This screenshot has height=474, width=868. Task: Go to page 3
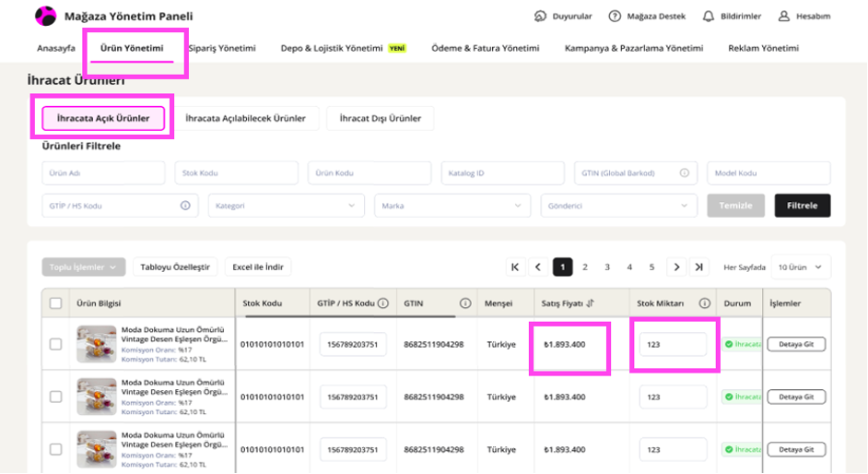607,267
